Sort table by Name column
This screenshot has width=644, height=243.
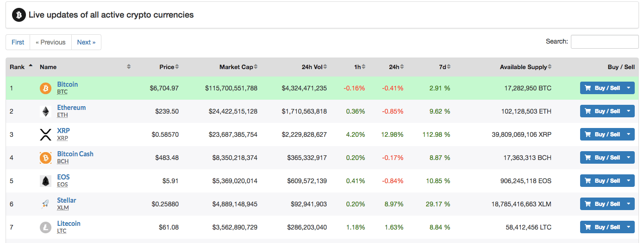85,67
